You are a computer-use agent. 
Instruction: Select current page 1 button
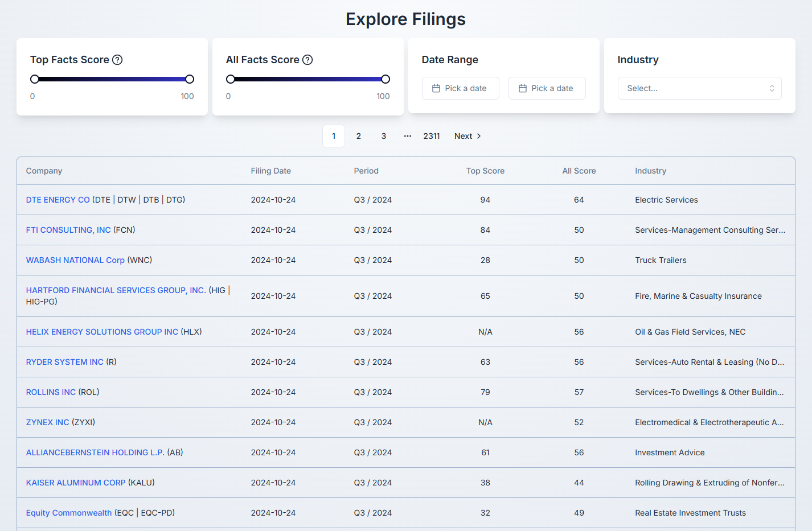pos(334,136)
